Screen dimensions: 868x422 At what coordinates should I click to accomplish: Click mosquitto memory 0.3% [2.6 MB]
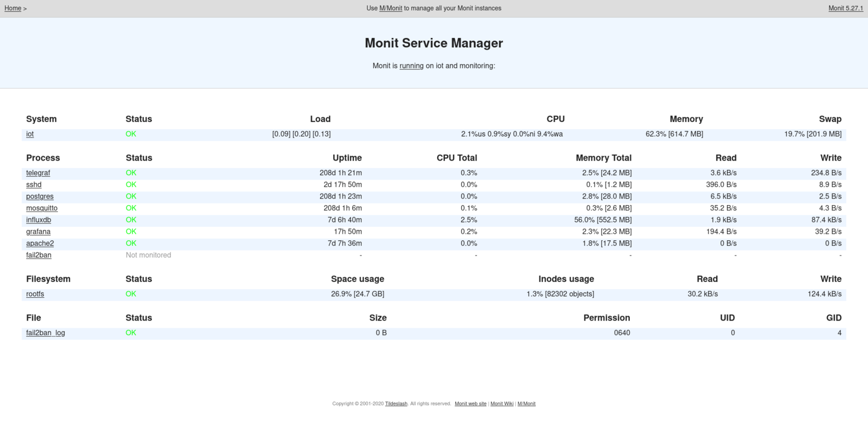(609, 208)
